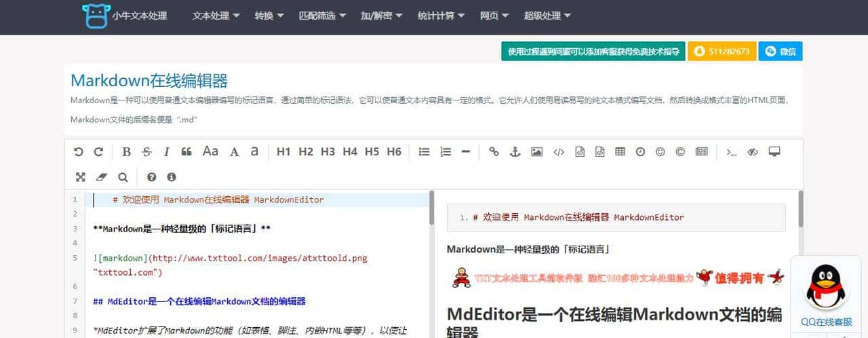The width and height of the screenshot is (868, 338).
Task: Insert code block with second file-code icon
Action: point(599,152)
